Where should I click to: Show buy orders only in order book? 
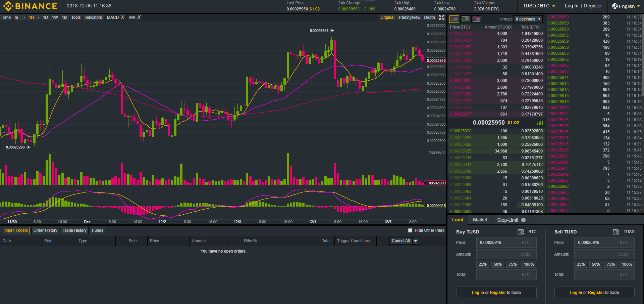click(465, 19)
